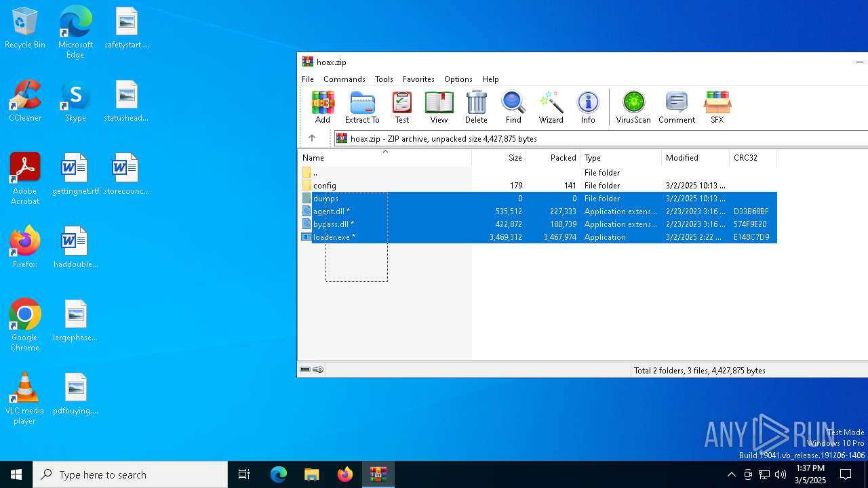Open the Commands menu
The image size is (868, 488).
tap(344, 79)
